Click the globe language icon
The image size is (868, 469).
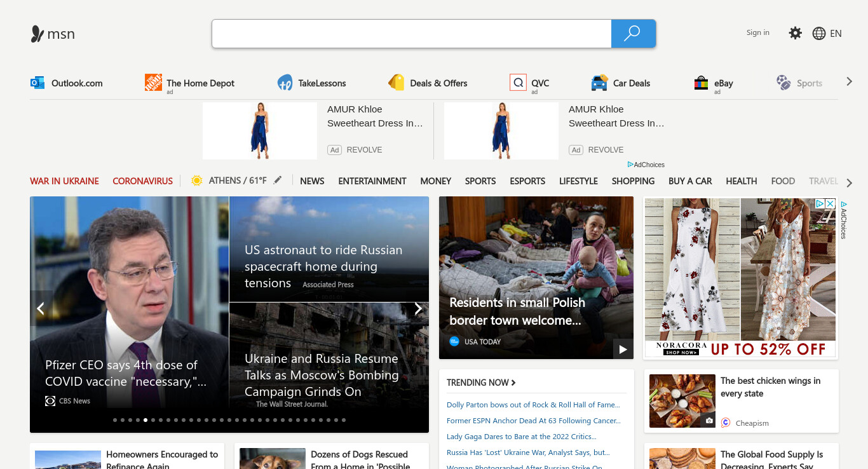(x=819, y=34)
